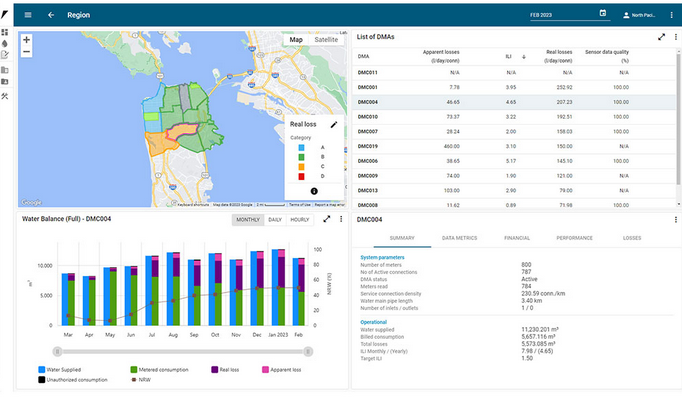Expand the List of DMAs panel

[662, 37]
